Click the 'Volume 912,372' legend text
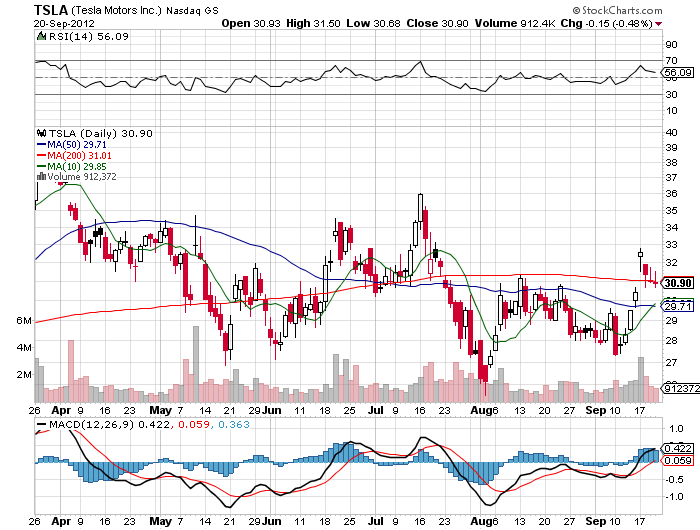 [82, 177]
